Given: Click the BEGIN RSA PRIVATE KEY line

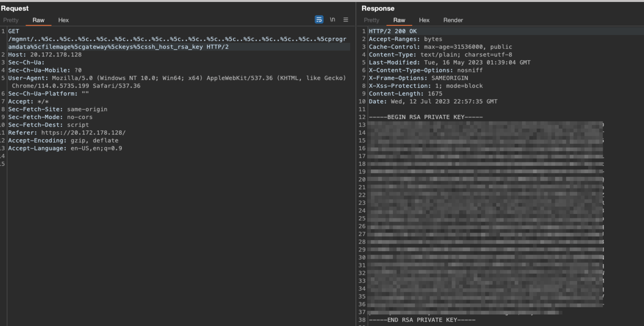Looking at the screenshot, I should tap(426, 117).
